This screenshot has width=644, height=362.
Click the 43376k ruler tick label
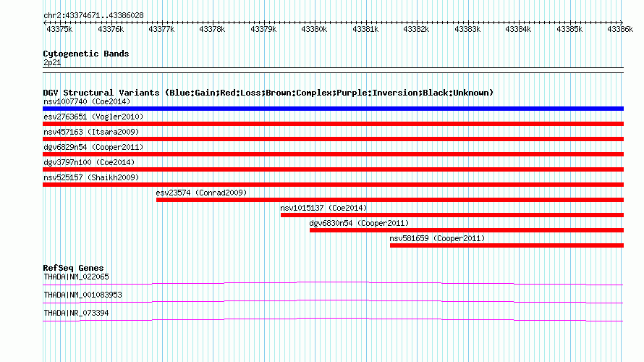pyautogui.click(x=111, y=29)
